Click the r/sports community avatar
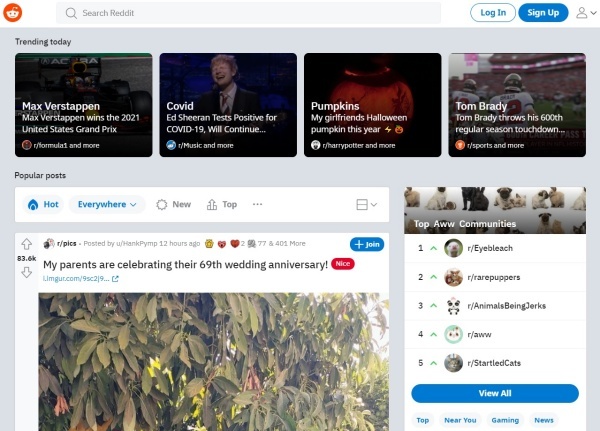This screenshot has height=431, width=600. tap(460, 145)
